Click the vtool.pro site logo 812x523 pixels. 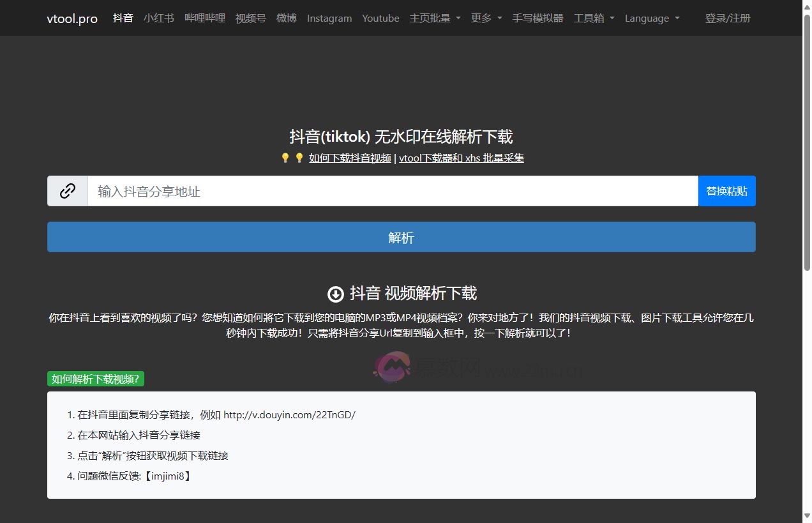coord(71,19)
